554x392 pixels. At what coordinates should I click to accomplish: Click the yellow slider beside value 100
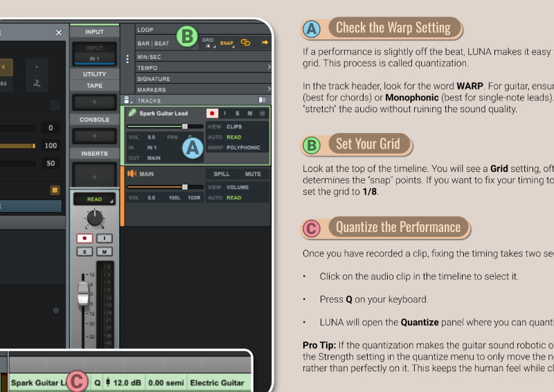17,145
